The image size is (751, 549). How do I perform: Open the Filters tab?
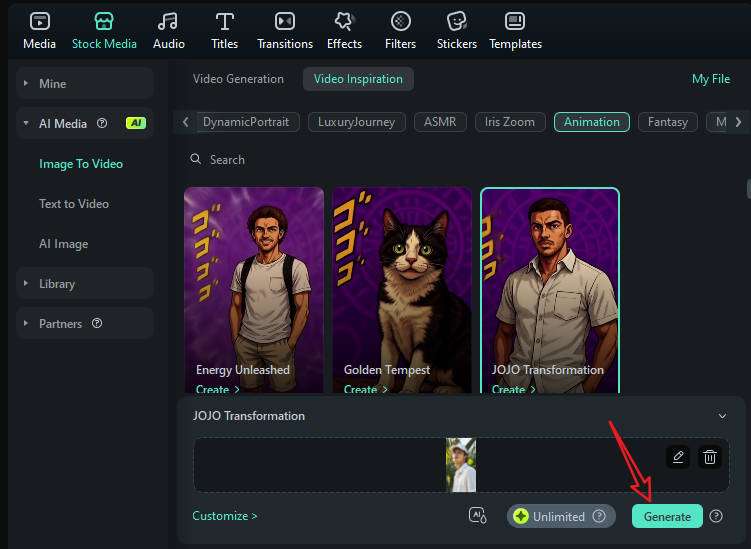pyautogui.click(x=400, y=31)
